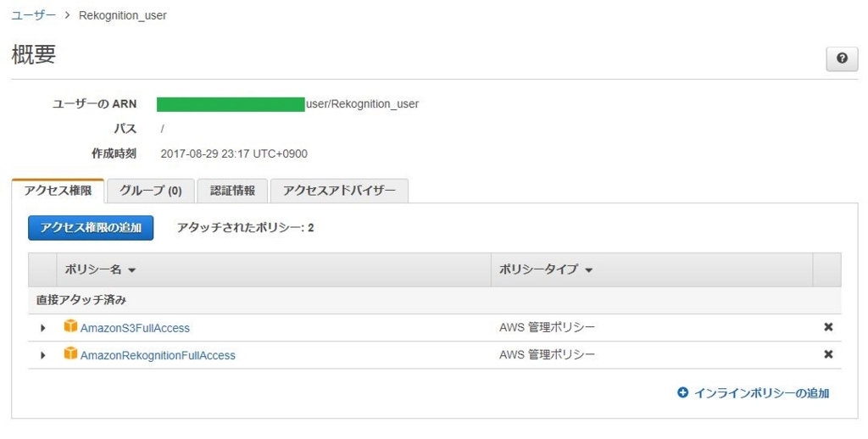Click the AmazonS3FullAccess policy cube icon

[70, 325]
